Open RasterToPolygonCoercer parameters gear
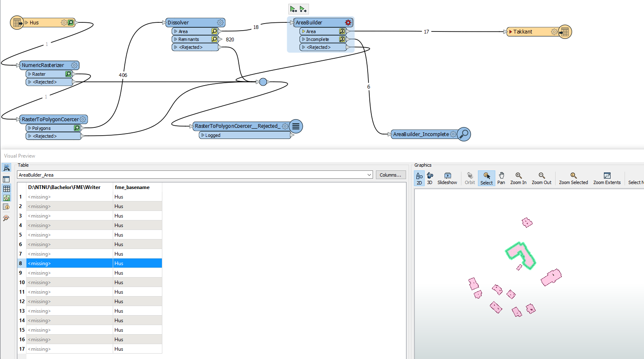The height and width of the screenshot is (359, 644). pyautogui.click(x=83, y=120)
